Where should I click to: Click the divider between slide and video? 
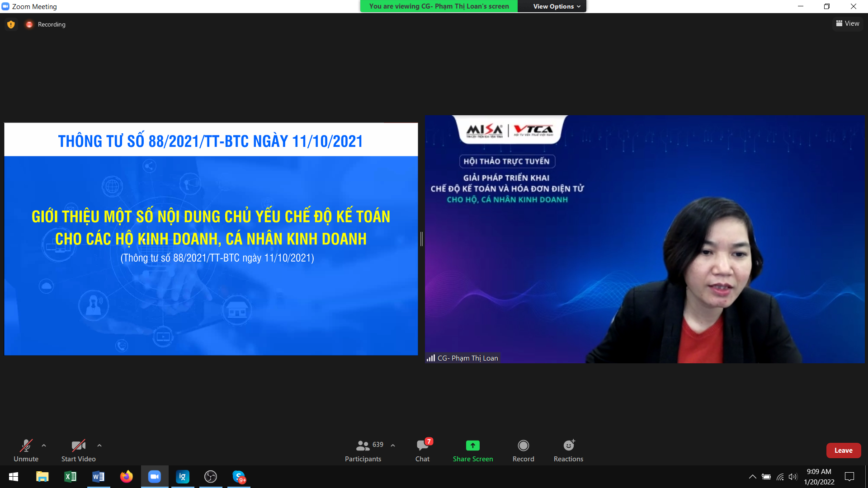pyautogui.click(x=421, y=239)
